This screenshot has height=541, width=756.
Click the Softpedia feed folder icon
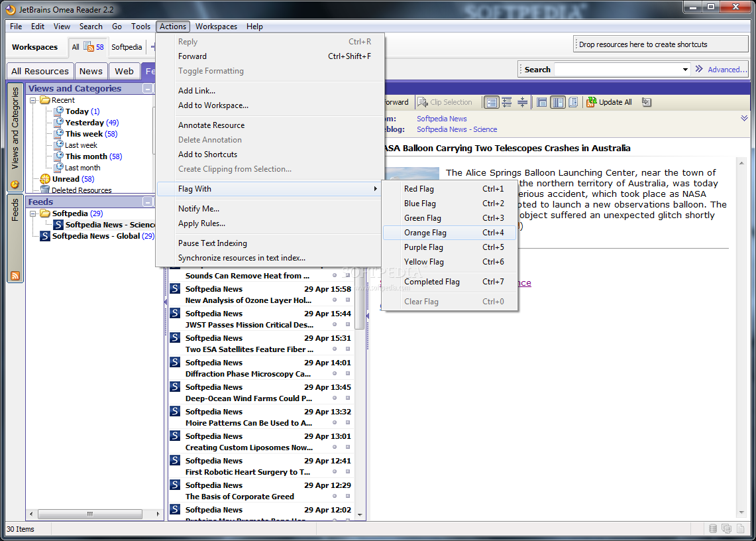pyautogui.click(x=45, y=213)
